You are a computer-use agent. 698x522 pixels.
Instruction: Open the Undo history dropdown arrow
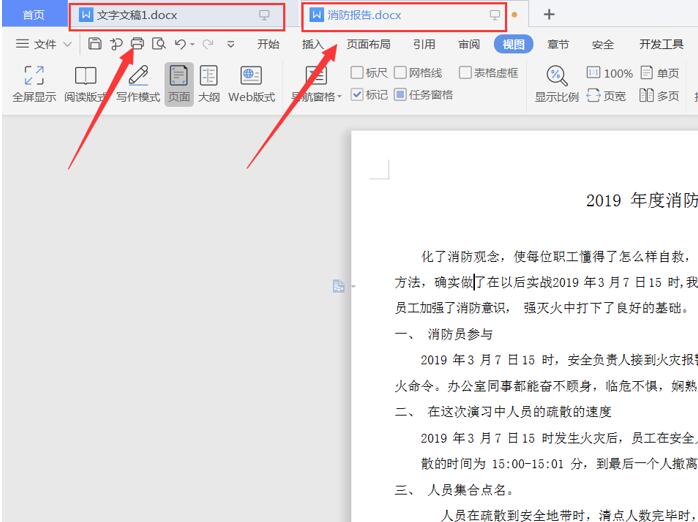point(192,44)
